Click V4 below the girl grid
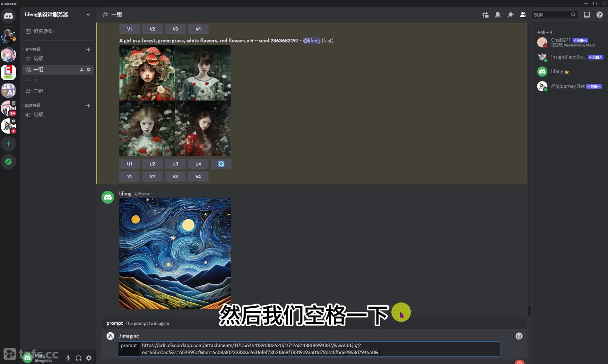Image resolution: width=608 pixels, height=364 pixels. point(198,177)
